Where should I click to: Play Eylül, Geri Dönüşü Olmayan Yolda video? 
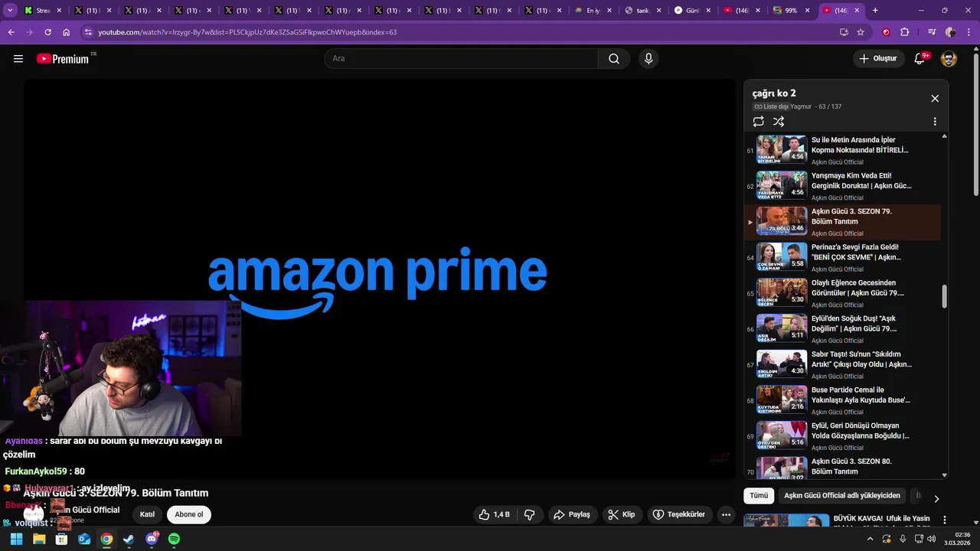point(842,436)
